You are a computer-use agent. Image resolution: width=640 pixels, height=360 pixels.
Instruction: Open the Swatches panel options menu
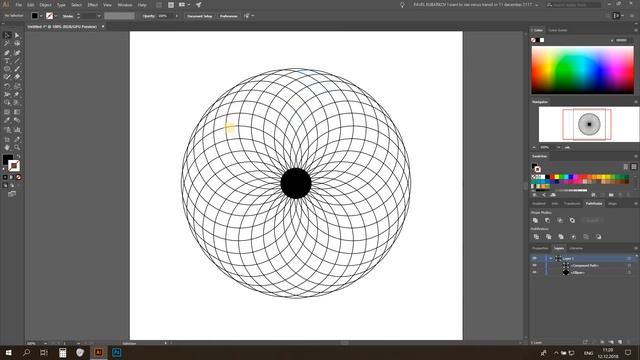point(636,156)
